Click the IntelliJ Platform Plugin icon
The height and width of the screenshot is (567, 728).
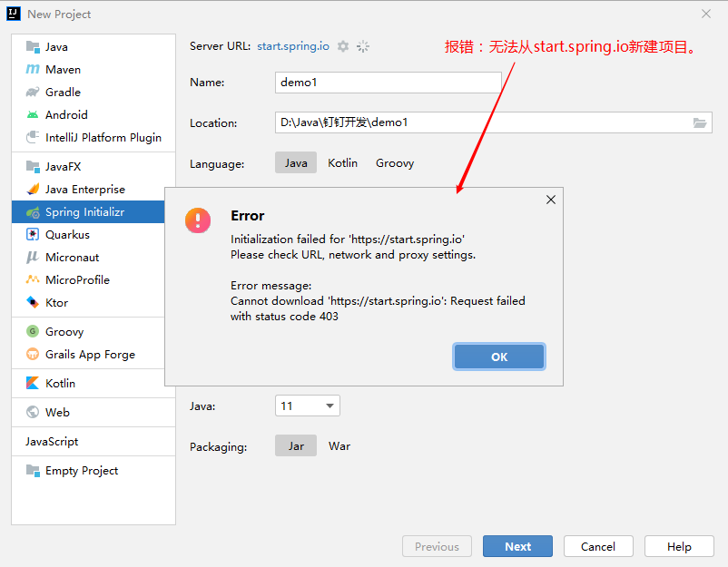pos(33,137)
